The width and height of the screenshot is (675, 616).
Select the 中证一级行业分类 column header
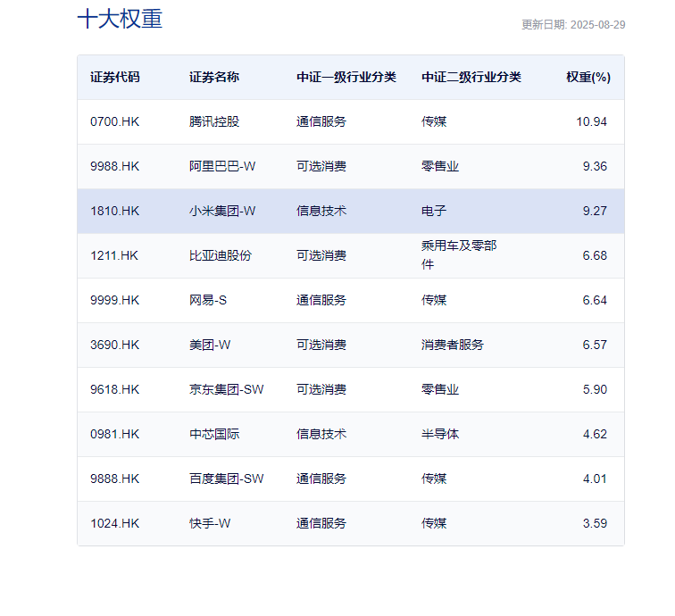(346, 78)
